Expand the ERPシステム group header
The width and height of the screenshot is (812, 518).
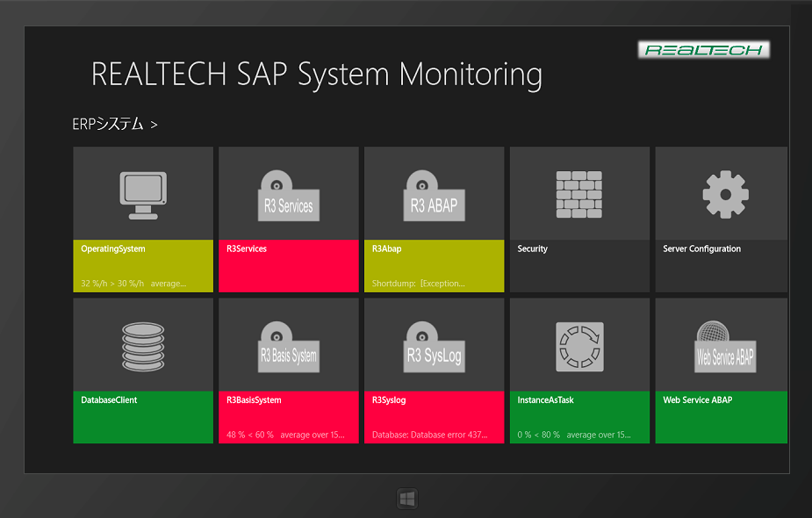click(114, 125)
